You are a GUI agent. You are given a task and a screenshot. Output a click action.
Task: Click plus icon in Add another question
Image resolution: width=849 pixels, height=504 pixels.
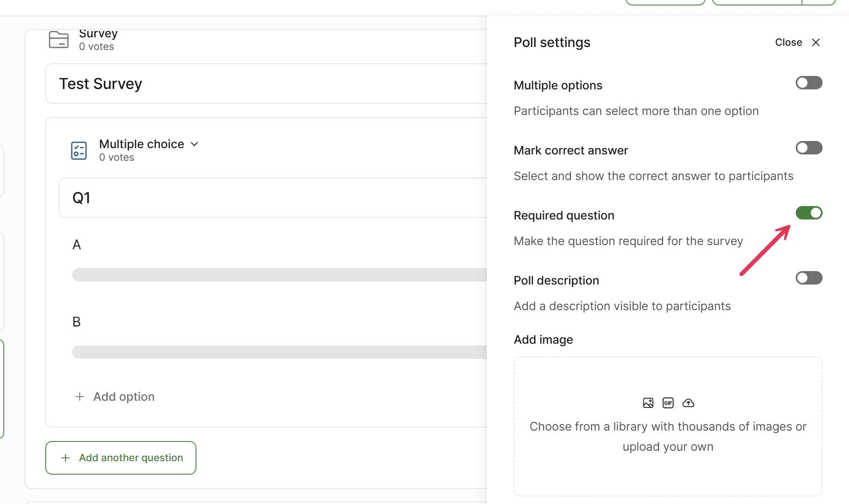coord(65,458)
